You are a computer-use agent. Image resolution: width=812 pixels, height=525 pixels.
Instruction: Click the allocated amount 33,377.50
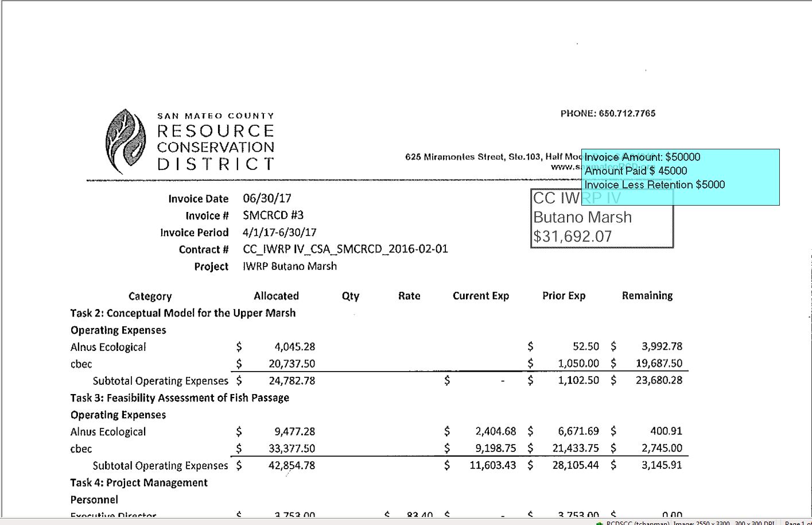(x=292, y=449)
